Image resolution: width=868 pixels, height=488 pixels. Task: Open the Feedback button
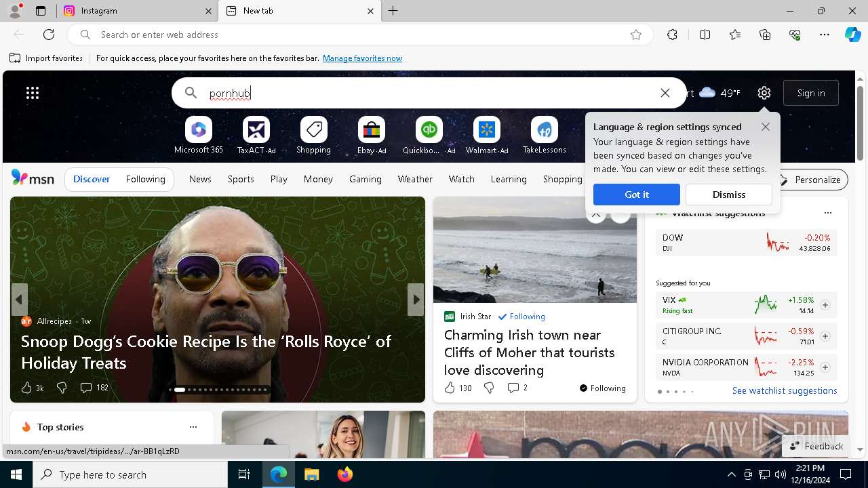[816, 446]
